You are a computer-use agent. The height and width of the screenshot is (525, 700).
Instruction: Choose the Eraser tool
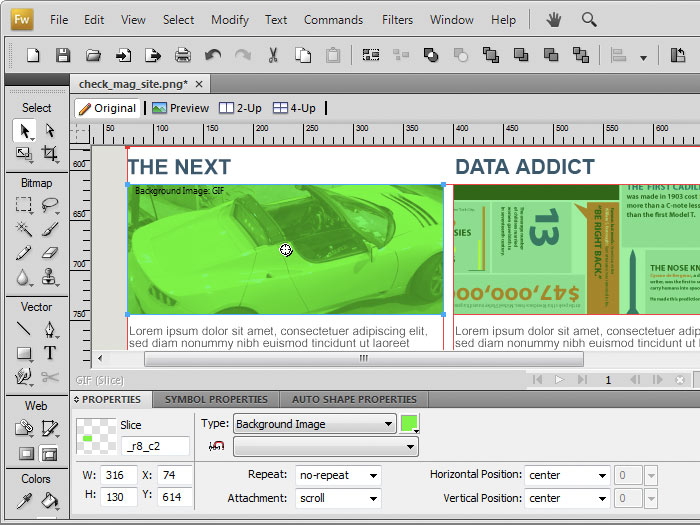click(49, 253)
